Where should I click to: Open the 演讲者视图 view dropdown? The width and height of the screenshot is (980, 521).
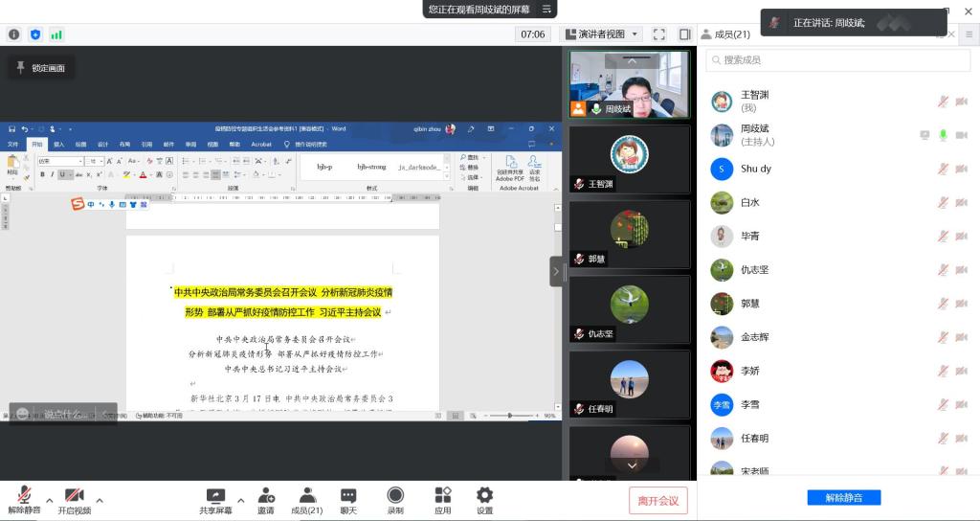601,34
